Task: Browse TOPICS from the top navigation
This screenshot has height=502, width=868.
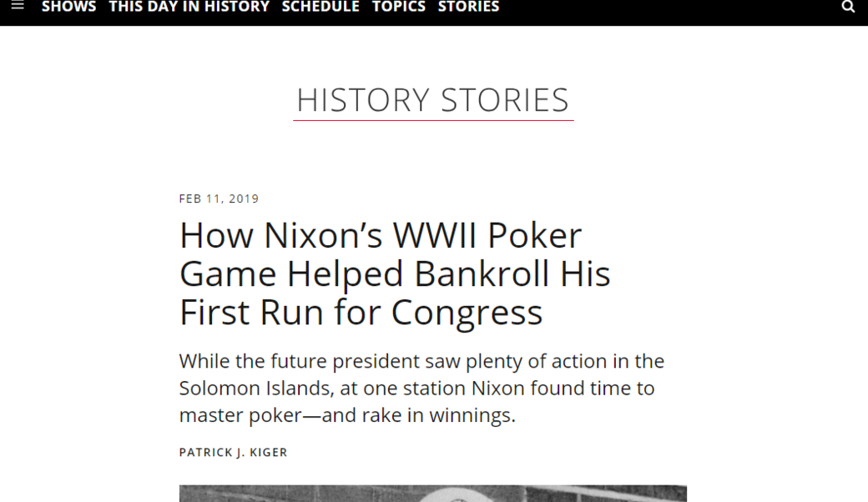Action: pyautogui.click(x=399, y=7)
